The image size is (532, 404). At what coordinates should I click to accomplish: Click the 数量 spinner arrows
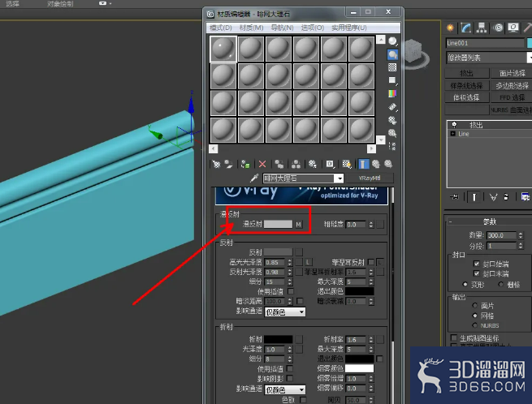[x=521, y=235]
